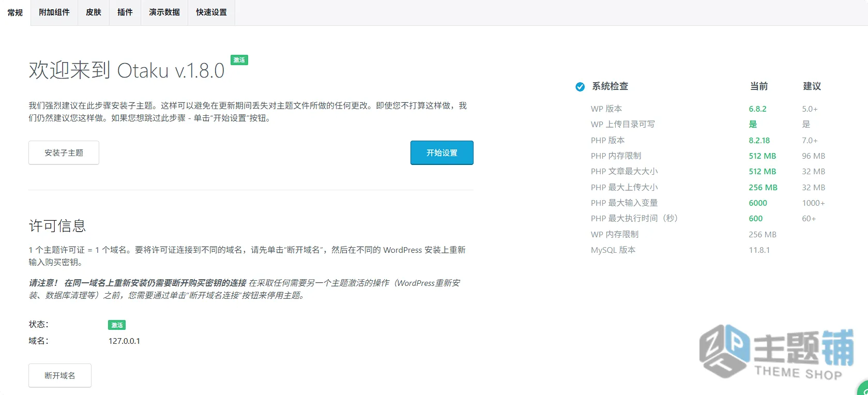Click the 256 MB upload size value
Image resolution: width=868 pixels, height=395 pixels.
point(763,187)
